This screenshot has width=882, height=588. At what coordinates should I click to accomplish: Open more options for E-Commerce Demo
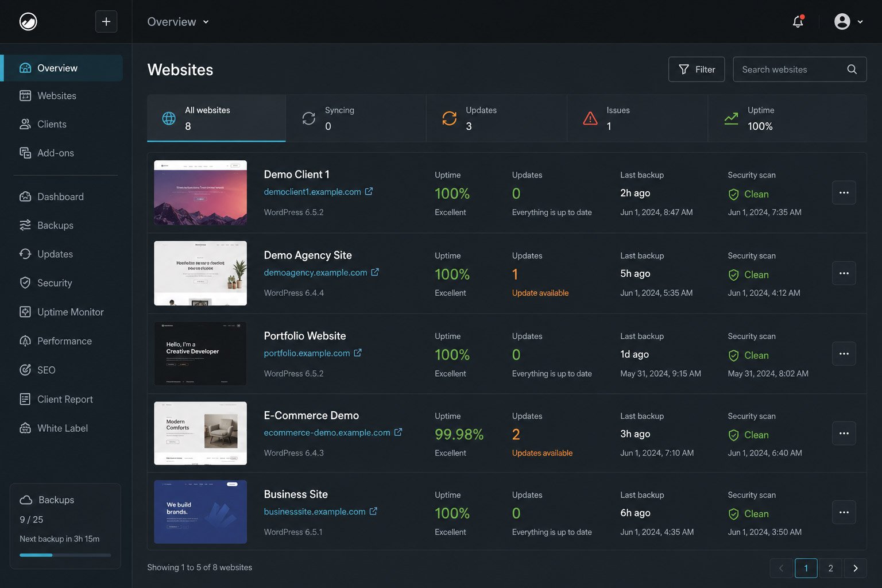click(x=844, y=433)
